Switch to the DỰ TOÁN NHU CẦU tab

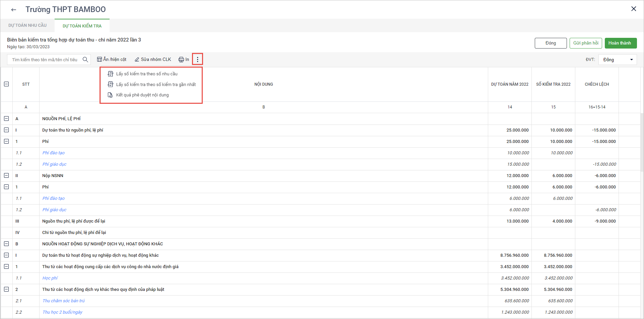27,25
